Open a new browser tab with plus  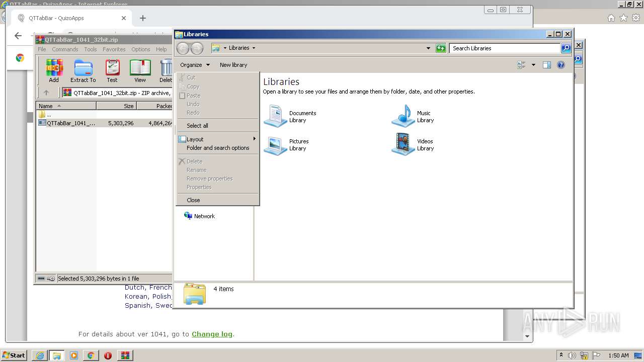click(x=143, y=18)
